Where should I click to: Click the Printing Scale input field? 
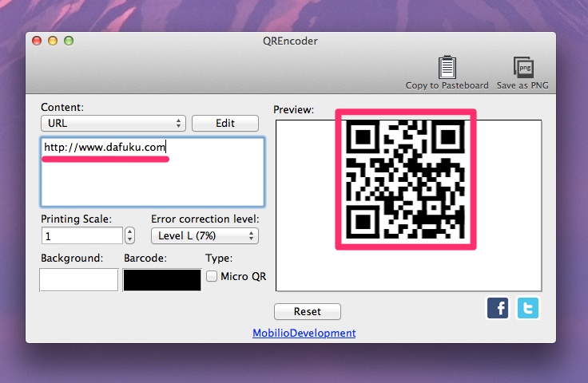pyautogui.click(x=81, y=236)
